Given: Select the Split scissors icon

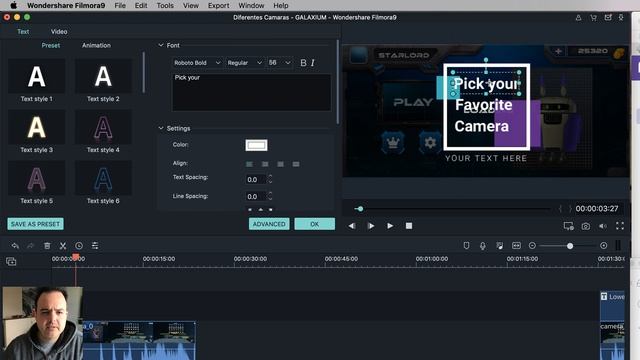Looking at the screenshot, I should click(x=63, y=246).
